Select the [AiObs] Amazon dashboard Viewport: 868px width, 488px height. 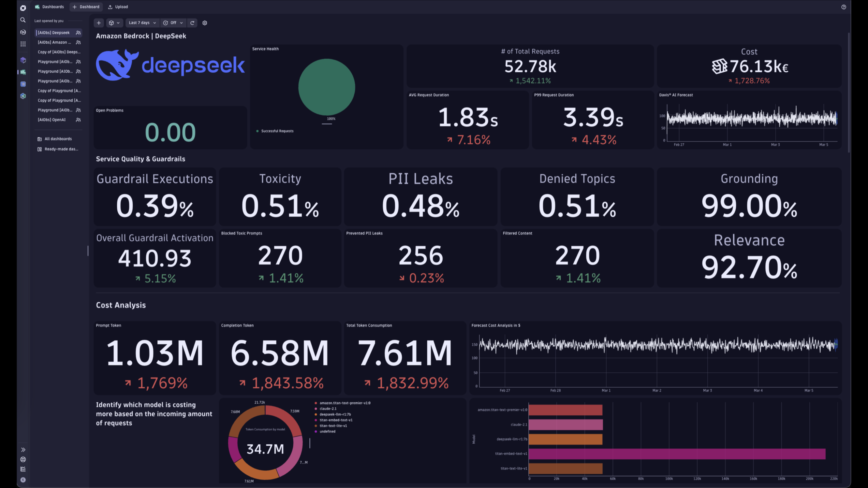[59, 42]
